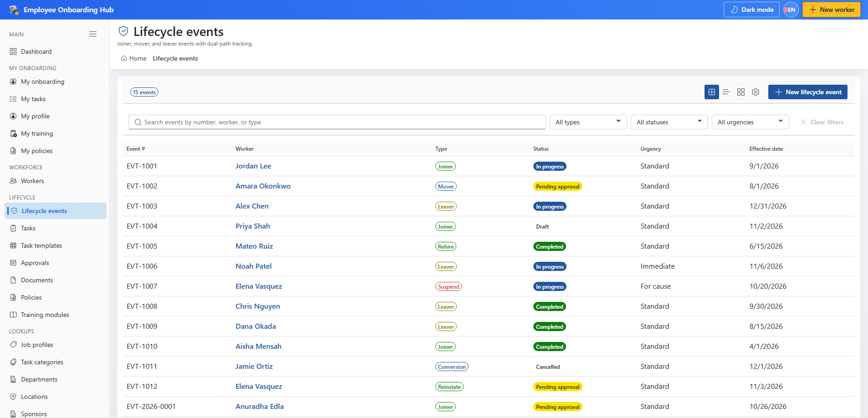Go to My onboarding
Image resolution: width=868 pixels, height=418 pixels.
(56, 82)
